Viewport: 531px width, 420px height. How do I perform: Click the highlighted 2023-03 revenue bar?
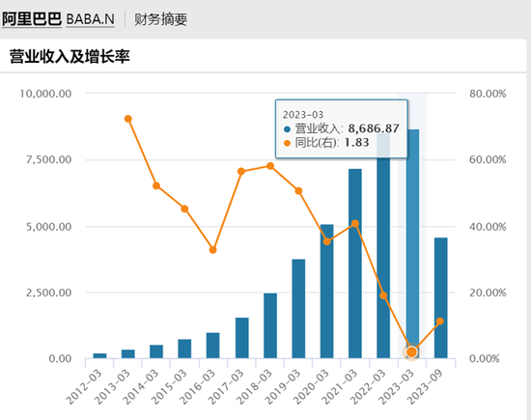click(x=412, y=244)
